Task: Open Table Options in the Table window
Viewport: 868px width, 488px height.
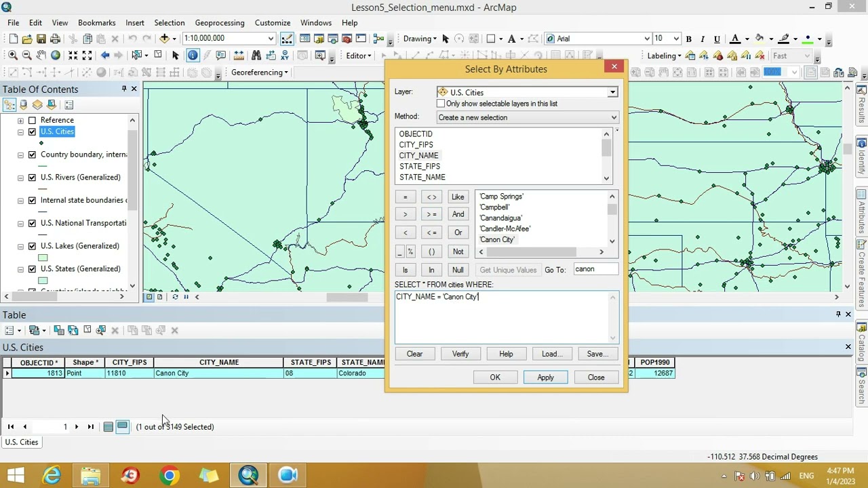Action: pyautogui.click(x=12, y=330)
